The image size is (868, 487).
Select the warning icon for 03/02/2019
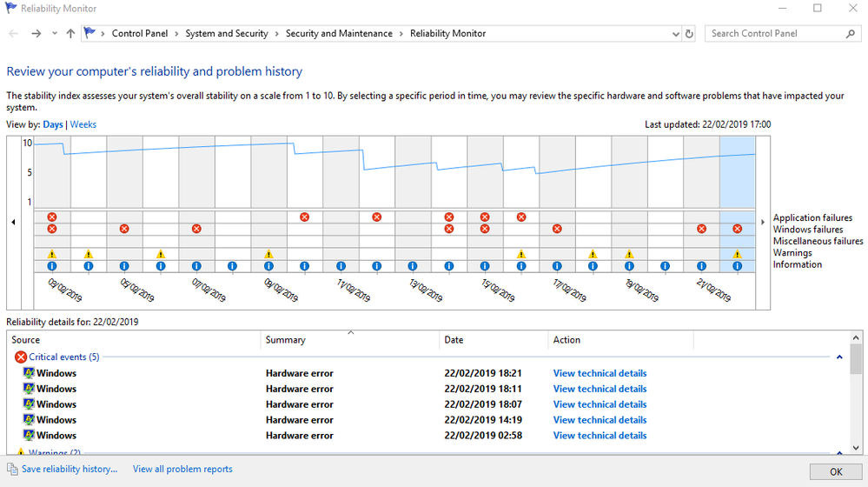(x=52, y=254)
